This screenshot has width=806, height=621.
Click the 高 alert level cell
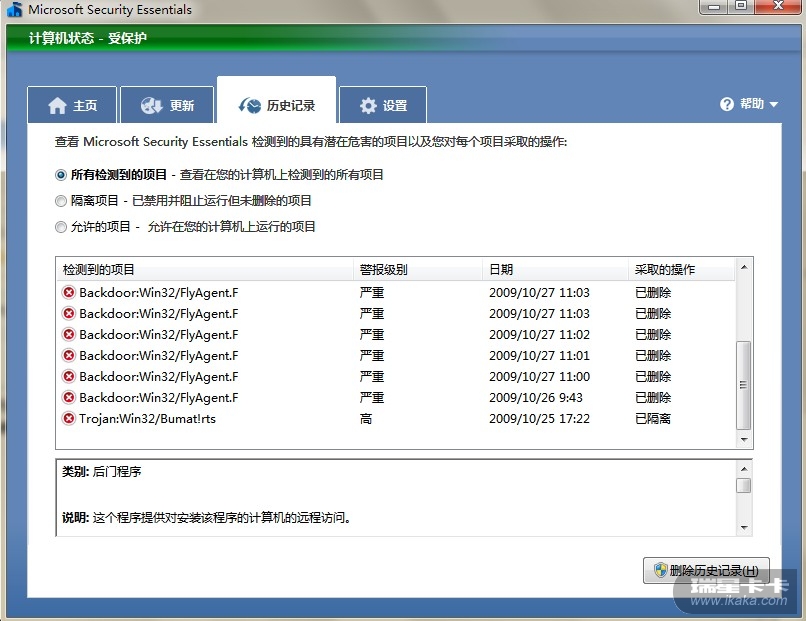click(365, 419)
